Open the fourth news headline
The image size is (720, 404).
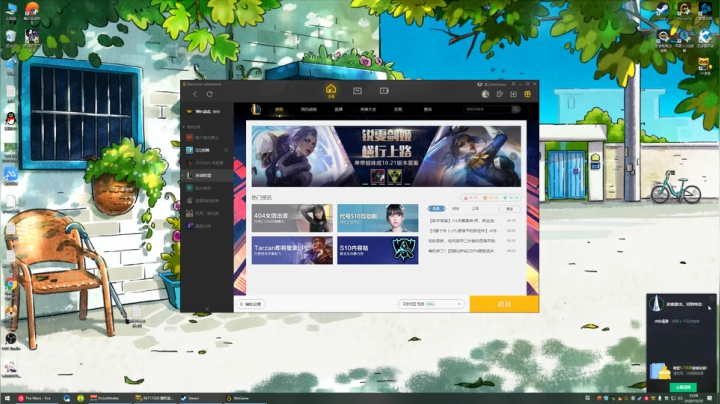463,251
